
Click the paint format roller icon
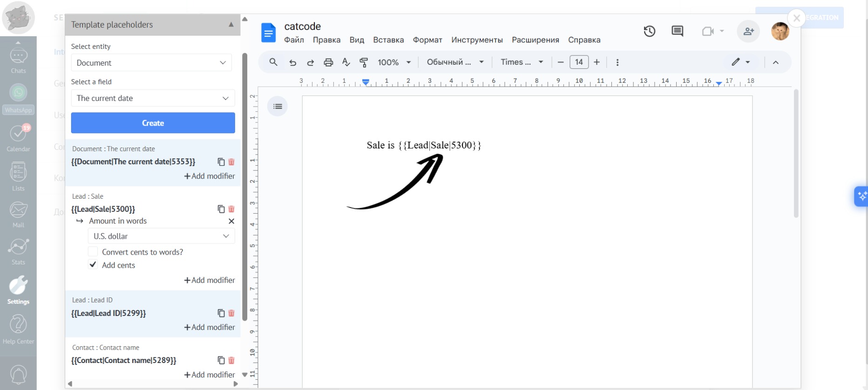point(364,62)
